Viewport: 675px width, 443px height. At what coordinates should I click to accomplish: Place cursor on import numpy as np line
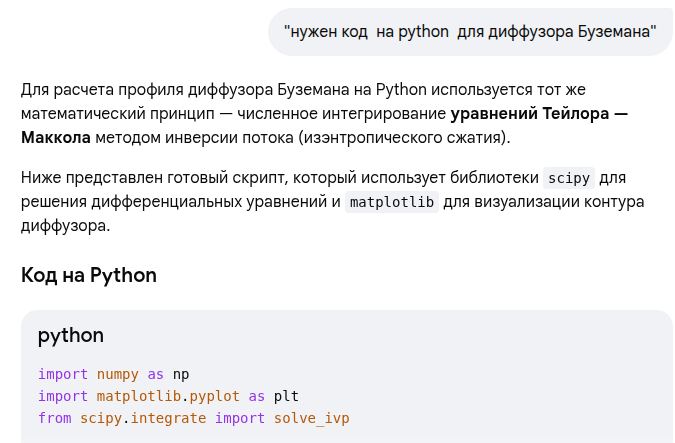tap(114, 374)
